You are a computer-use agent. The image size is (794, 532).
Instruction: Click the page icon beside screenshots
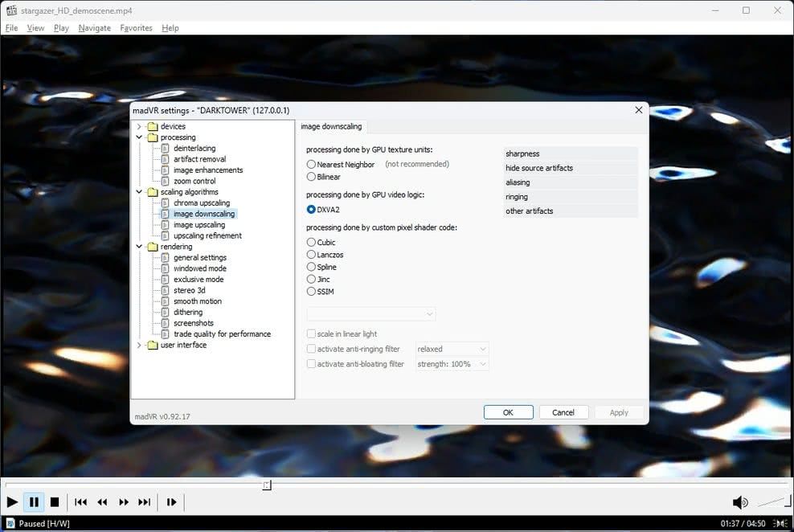pos(165,323)
